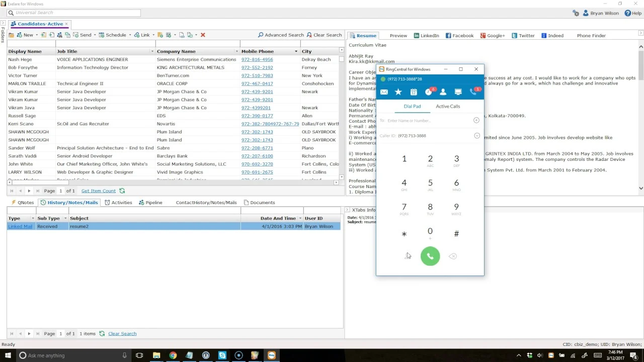Open the Link dropdown arrow

[x=153, y=35]
